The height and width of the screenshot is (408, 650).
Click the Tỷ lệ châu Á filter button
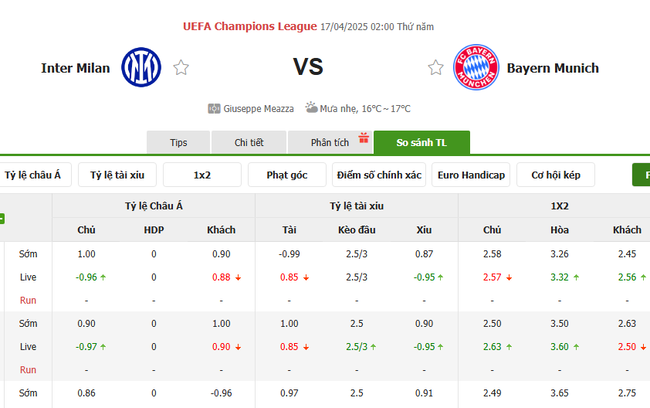[x=33, y=175]
